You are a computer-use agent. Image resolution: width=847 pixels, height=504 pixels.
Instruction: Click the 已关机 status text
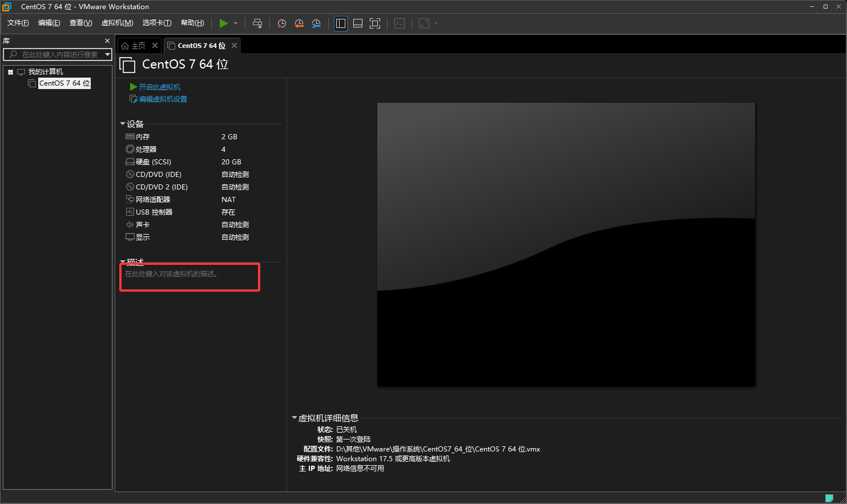346,430
